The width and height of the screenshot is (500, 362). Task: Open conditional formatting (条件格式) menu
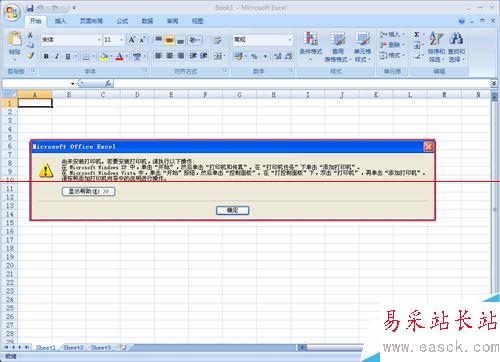point(311,47)
